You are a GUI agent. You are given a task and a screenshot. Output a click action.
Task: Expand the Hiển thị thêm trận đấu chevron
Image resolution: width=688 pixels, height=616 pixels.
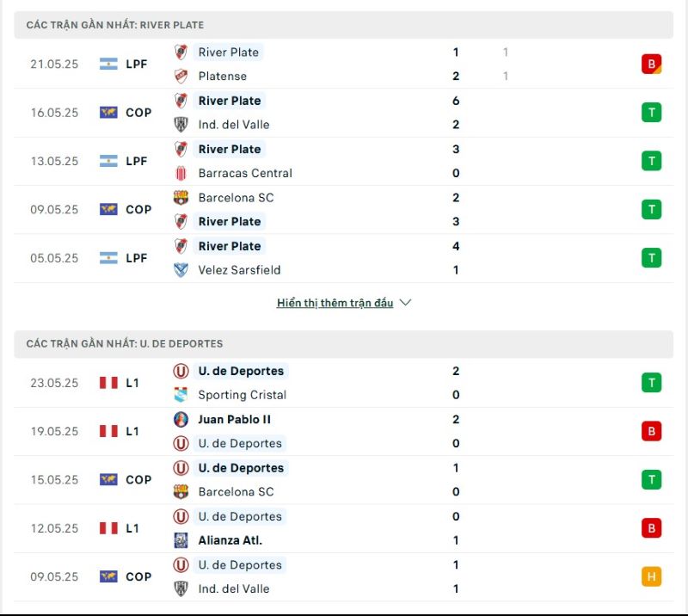point(402,303)
